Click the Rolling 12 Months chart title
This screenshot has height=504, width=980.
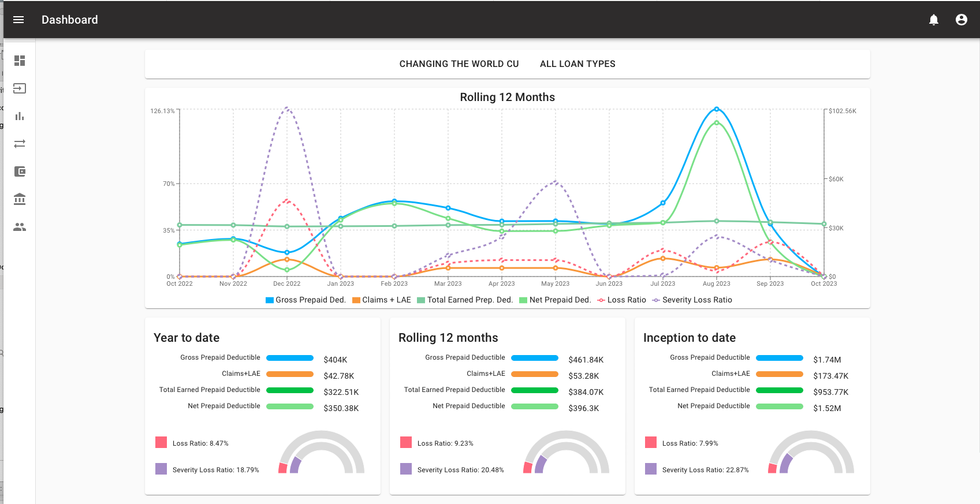(507, 97)
